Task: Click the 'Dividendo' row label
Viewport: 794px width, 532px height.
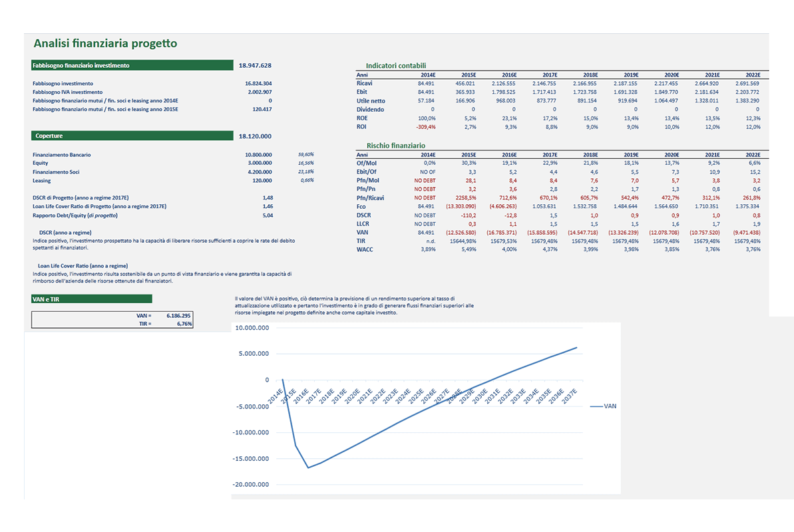Action: tap(370, 109)
